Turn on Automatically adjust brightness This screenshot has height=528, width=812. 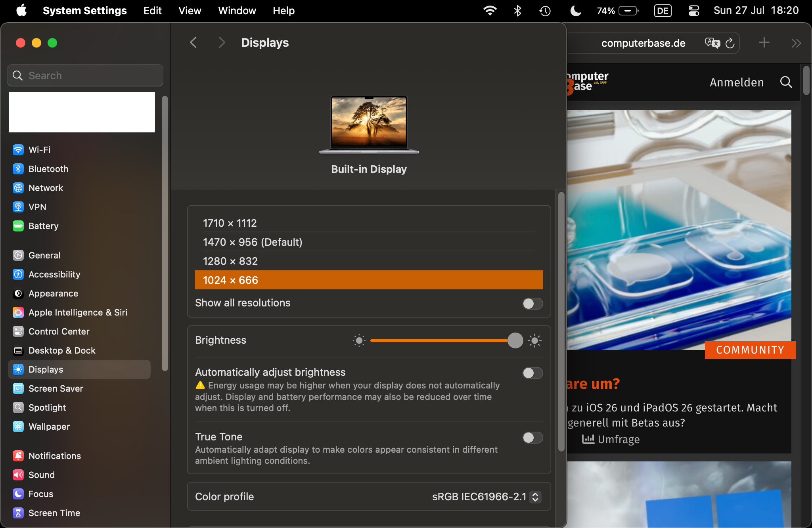click(532, 373)
